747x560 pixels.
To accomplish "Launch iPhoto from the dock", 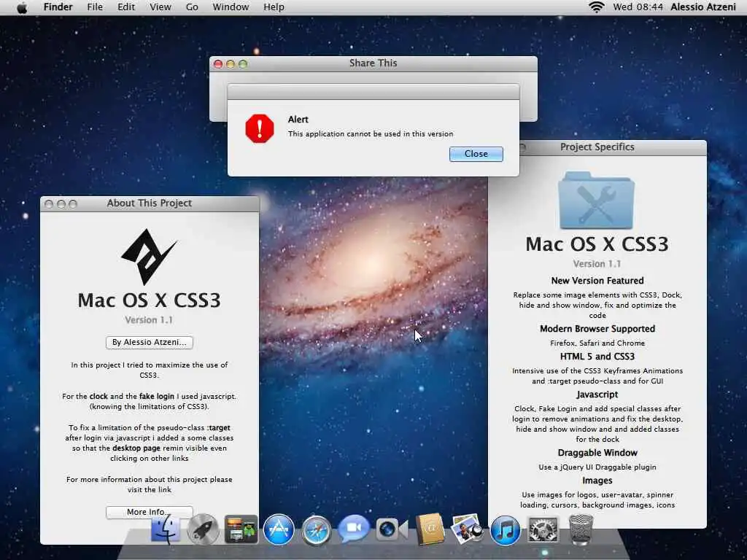I will pyautogui.click(x=467, y=529).
